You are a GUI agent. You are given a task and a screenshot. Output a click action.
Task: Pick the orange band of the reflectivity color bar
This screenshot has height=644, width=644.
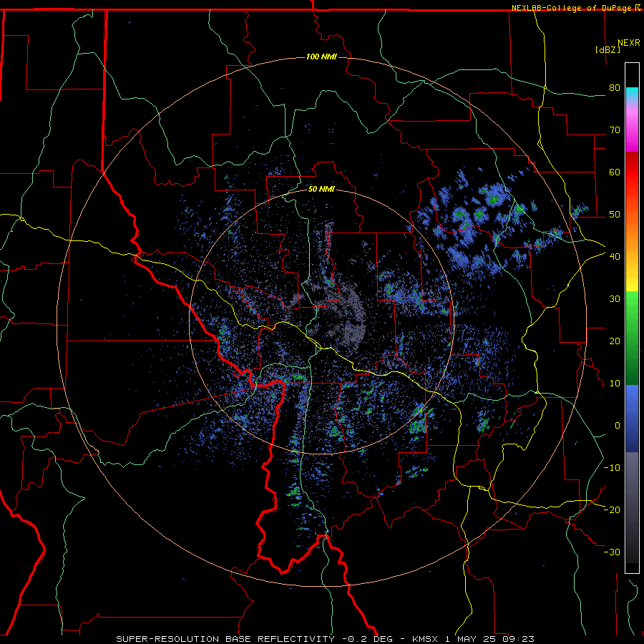pyautogui.click(x=632, y=230)
